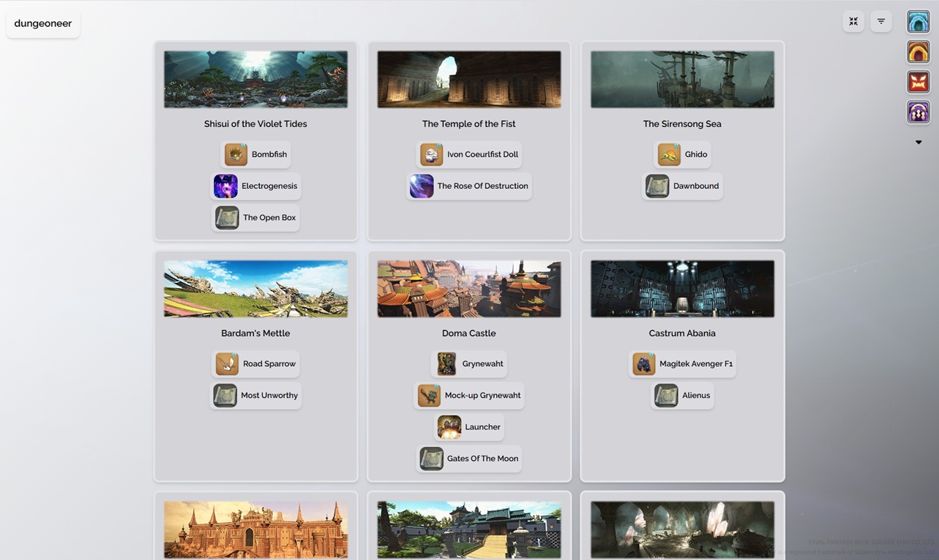The image size is (939, 560).
Task: Select the purple raid party category icon
Action: point(918,112)
